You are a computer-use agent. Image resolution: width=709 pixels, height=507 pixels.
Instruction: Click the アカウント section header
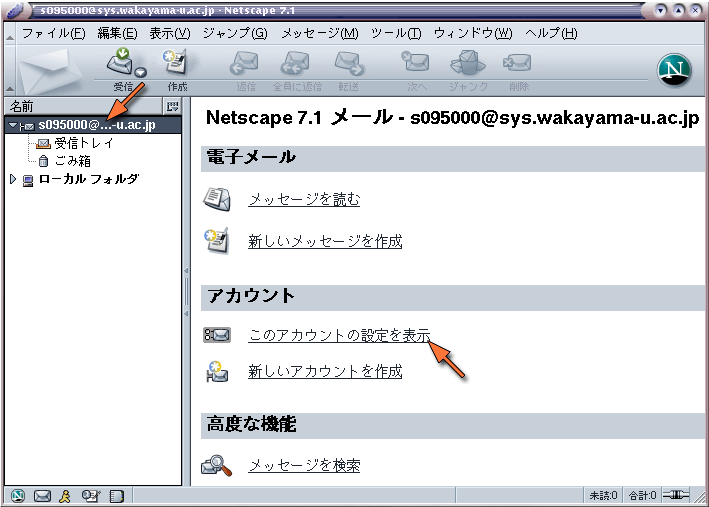453,297
